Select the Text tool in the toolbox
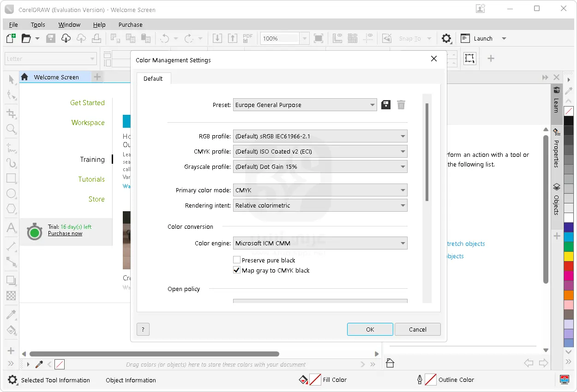 (12, 228)
